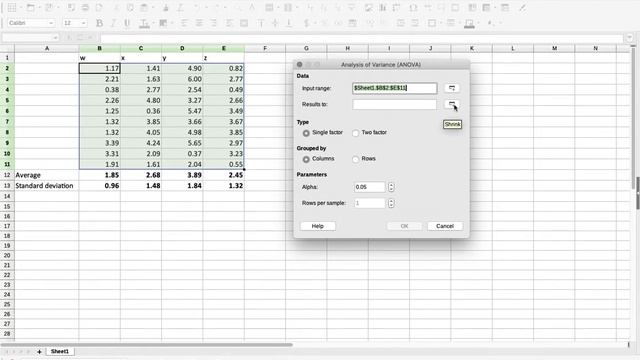Toggle the Print Preview icon
640x360 pixels.
[x=99, y=7]
